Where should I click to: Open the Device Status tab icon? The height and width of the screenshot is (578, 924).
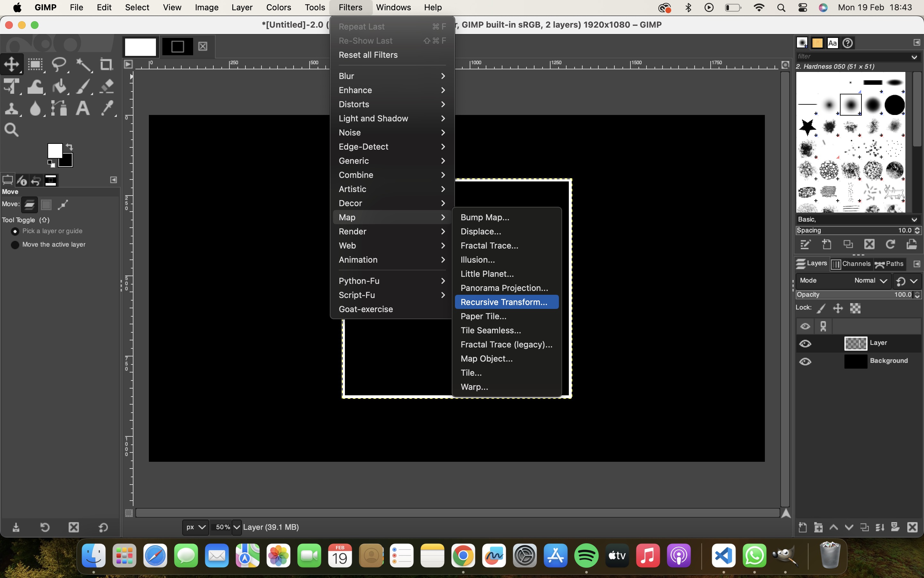pyautogui.click(x=22, y=180)
